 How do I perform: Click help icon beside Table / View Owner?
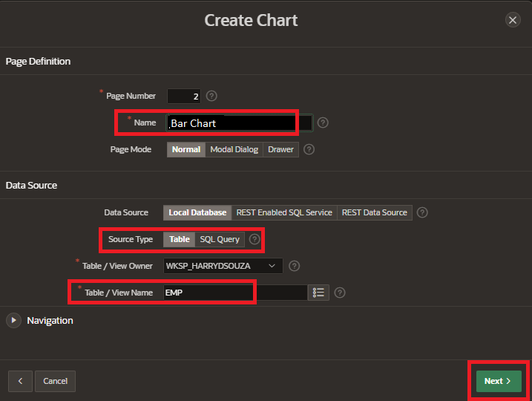pyautogui.click(x=294, y=266)
